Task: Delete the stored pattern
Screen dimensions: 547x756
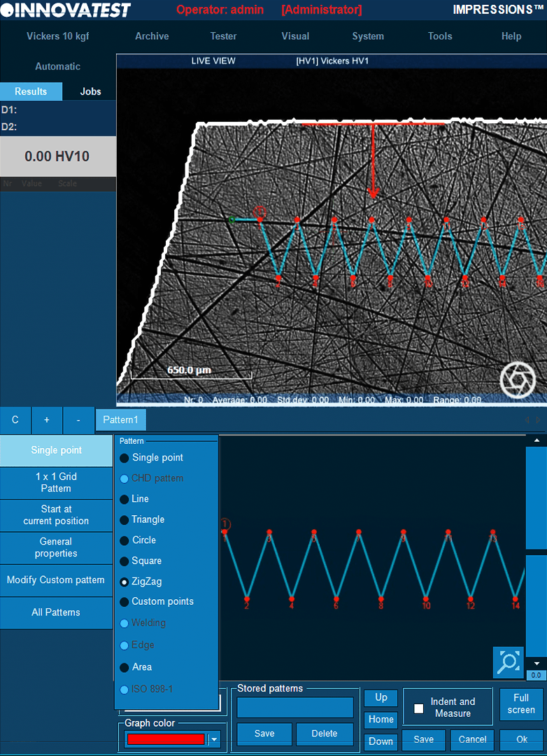Action: tap(324, 734)
